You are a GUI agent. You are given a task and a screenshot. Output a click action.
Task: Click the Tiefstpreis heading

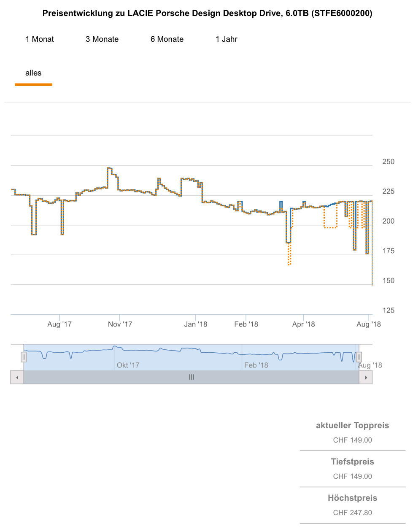(x=352, y=462)
